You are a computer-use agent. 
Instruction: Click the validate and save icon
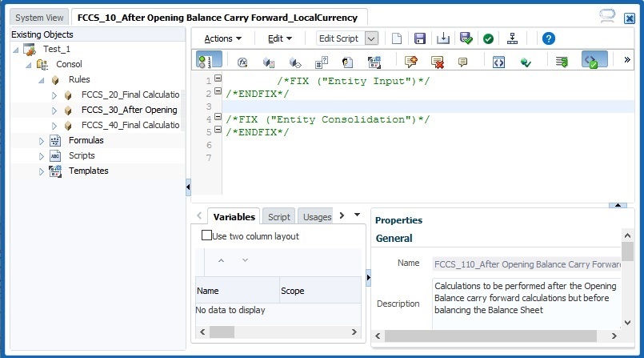coord(466,38)
